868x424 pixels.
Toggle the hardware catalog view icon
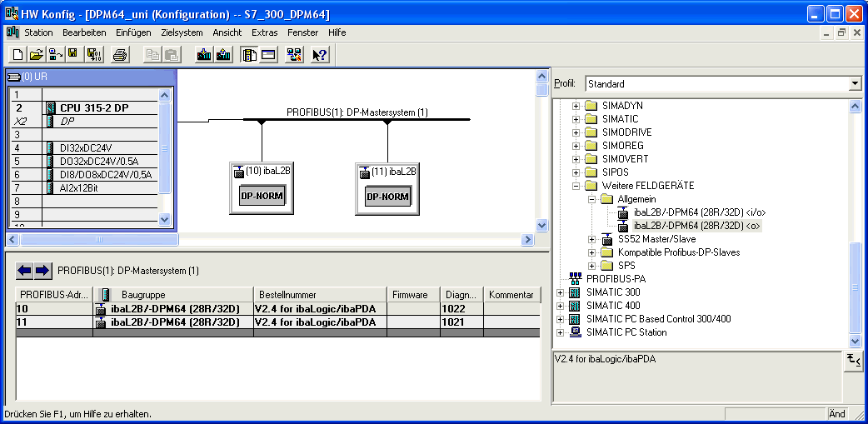(249, 55)
